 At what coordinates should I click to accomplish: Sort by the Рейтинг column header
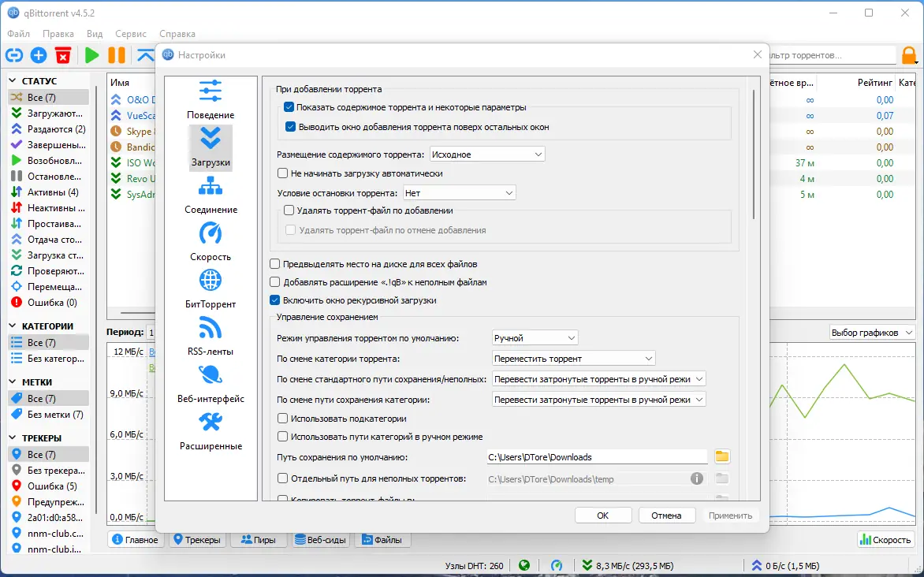pos(875,83)
